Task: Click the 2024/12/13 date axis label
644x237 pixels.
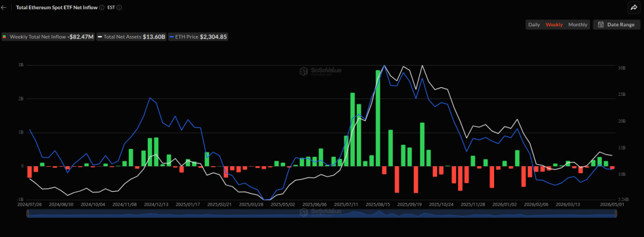Action: pyautogui.click(x=156, y=204)
